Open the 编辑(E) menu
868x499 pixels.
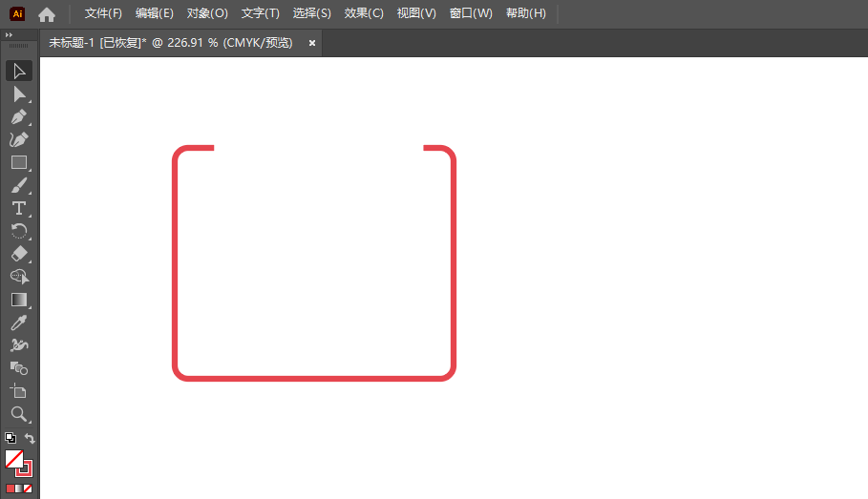155,13
